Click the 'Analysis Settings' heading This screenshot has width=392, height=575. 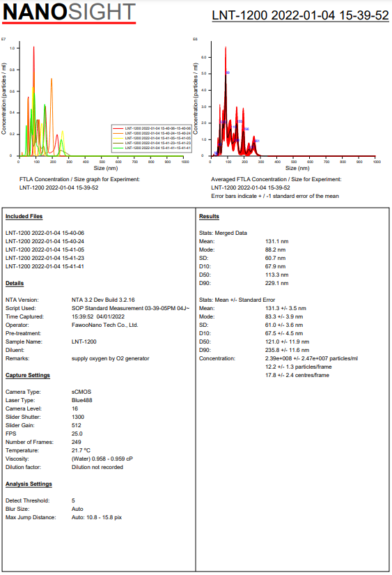pos(29,484)
